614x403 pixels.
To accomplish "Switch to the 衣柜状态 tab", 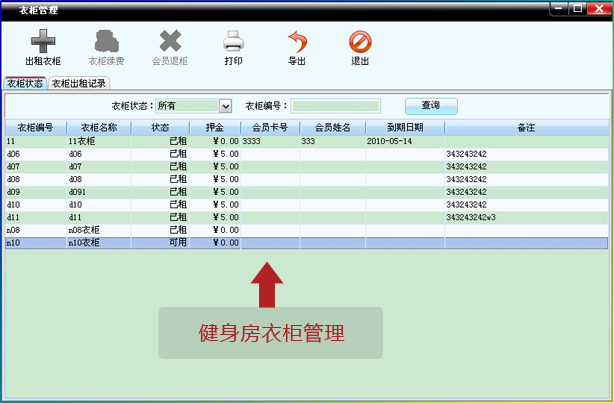I will pos(25,84).
